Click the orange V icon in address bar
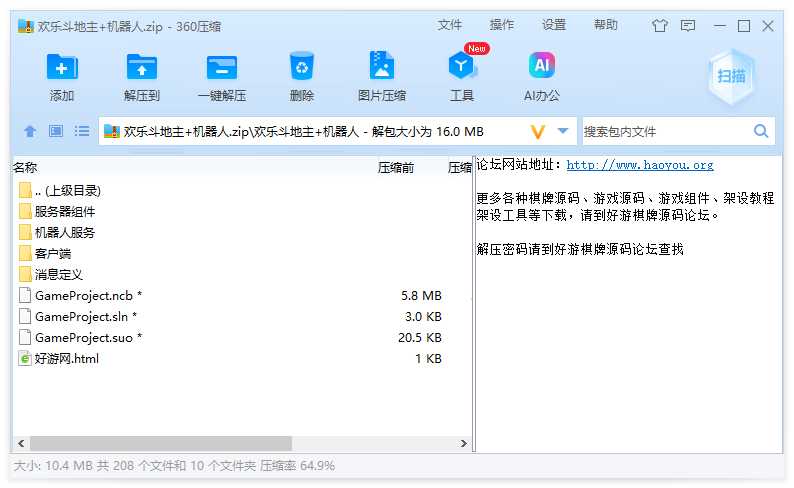Image resolution: width=794 pixels, height=488 pixels. (537, 132)
